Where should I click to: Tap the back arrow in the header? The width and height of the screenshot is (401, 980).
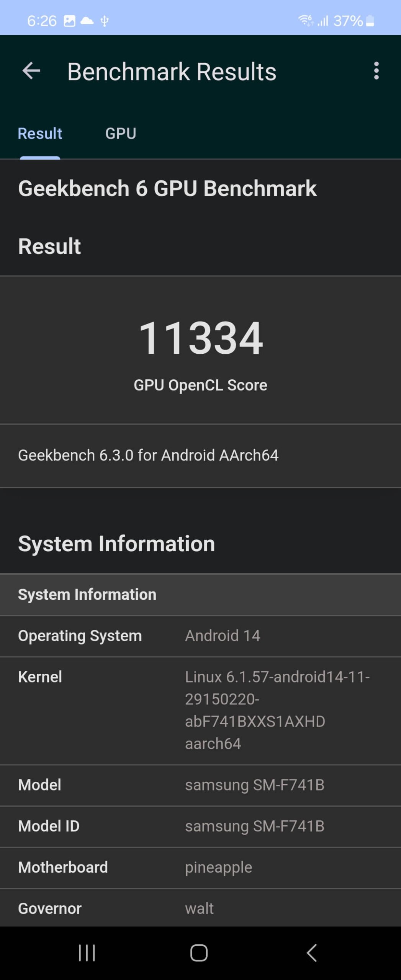click(31, 71)
